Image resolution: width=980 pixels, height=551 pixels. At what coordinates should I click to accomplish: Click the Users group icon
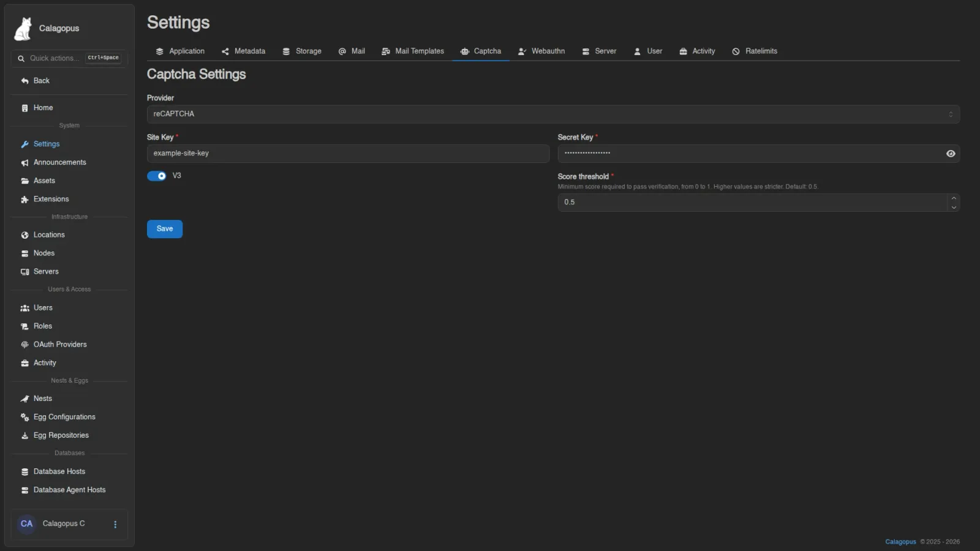(24, 308)
